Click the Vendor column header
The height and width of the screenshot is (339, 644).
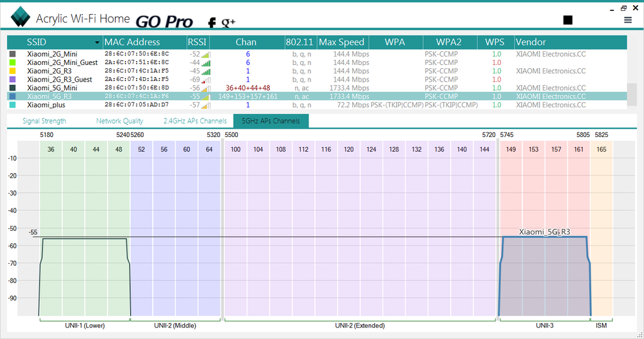[531, 42]
